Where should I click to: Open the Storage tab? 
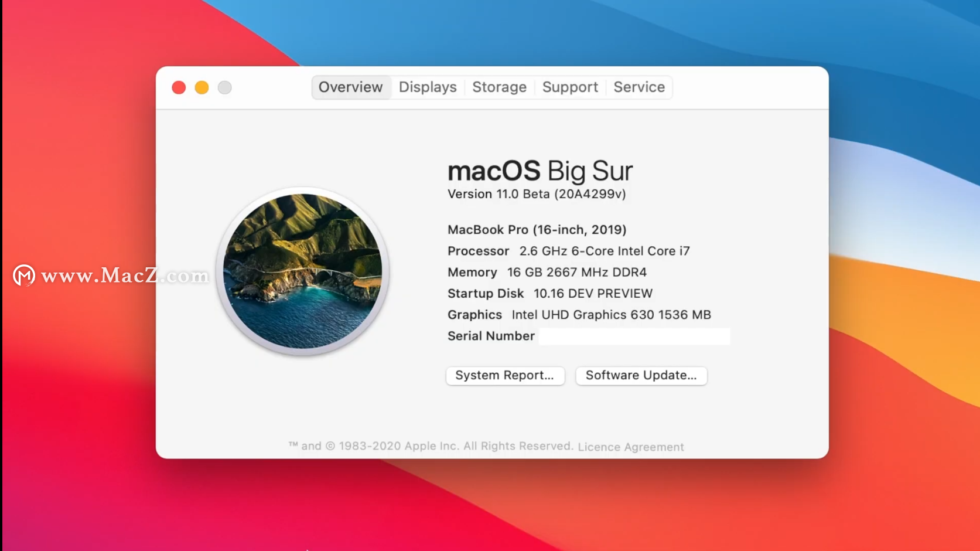(499, 87)
